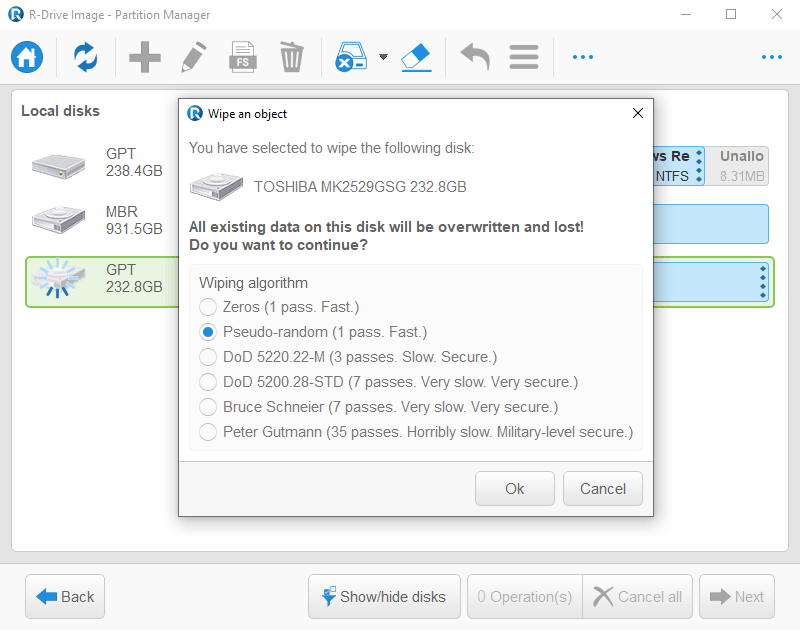Open the 232.8GB disk partition dotted menu

763,282
